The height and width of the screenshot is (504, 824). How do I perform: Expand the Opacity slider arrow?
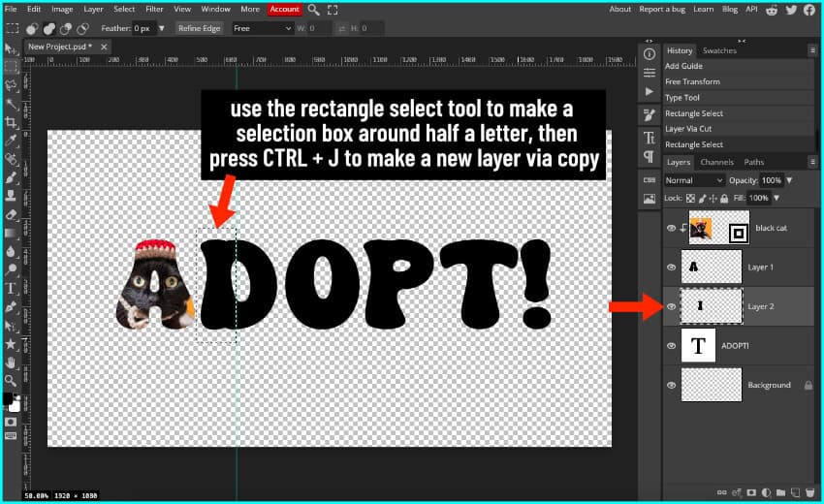pos(789,180)
